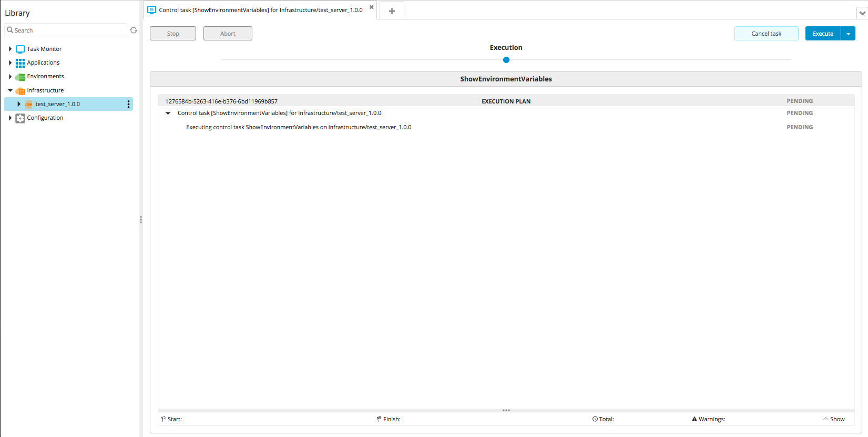
Task: Click the sidebar splitter handle
Action: point(141,220)
